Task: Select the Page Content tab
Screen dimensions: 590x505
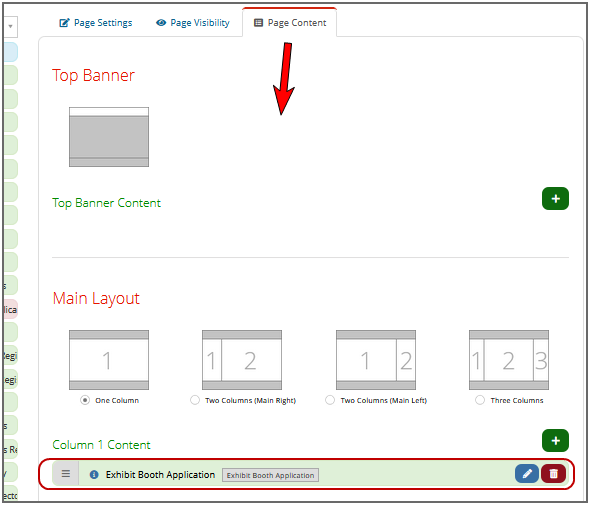Action: pyautogui.click(x=290, y=23)
